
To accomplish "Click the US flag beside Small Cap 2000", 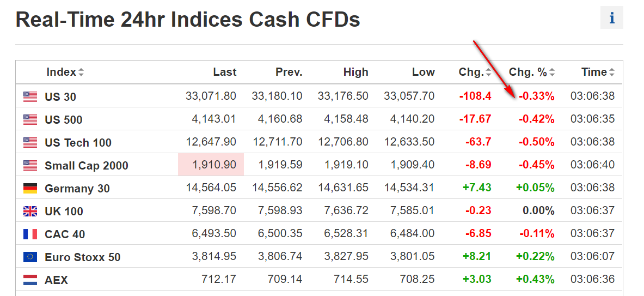I will coord(30,166).
